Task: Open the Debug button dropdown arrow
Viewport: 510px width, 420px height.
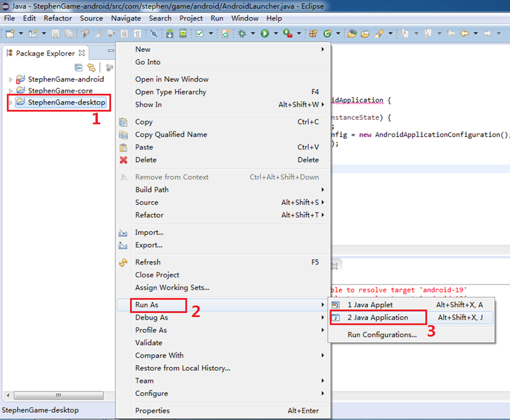Action: 252,34
